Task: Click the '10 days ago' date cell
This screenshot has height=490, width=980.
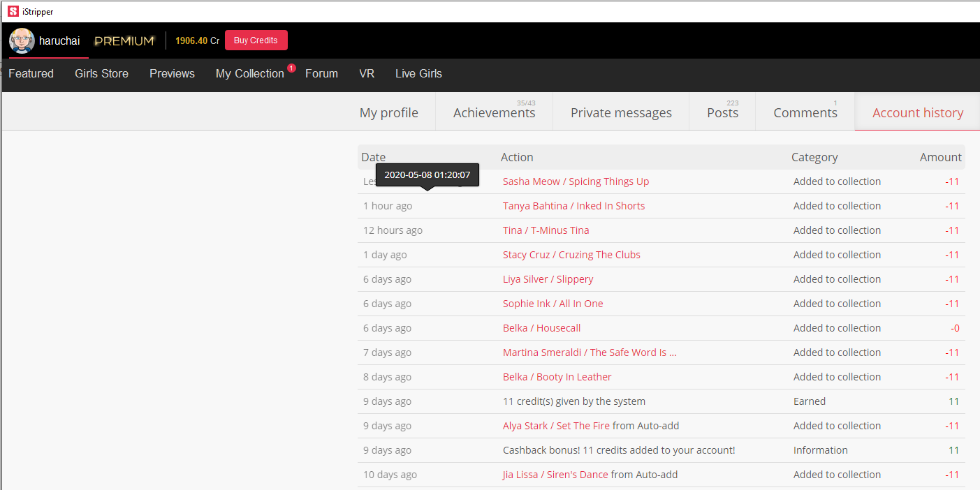Action: coord(390,475)
